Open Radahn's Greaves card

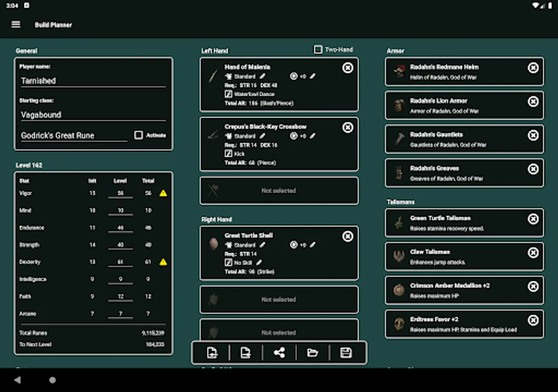(x=464, y=173)
